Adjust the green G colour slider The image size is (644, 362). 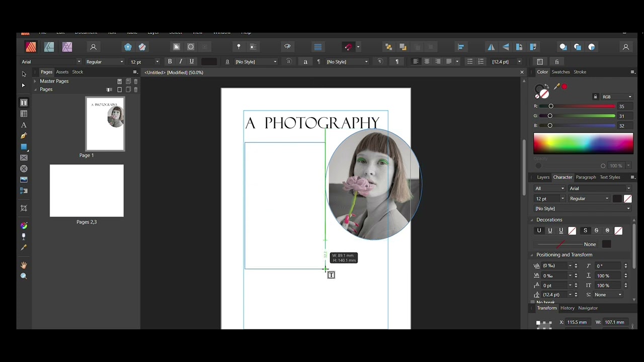[x=577, y=116]
